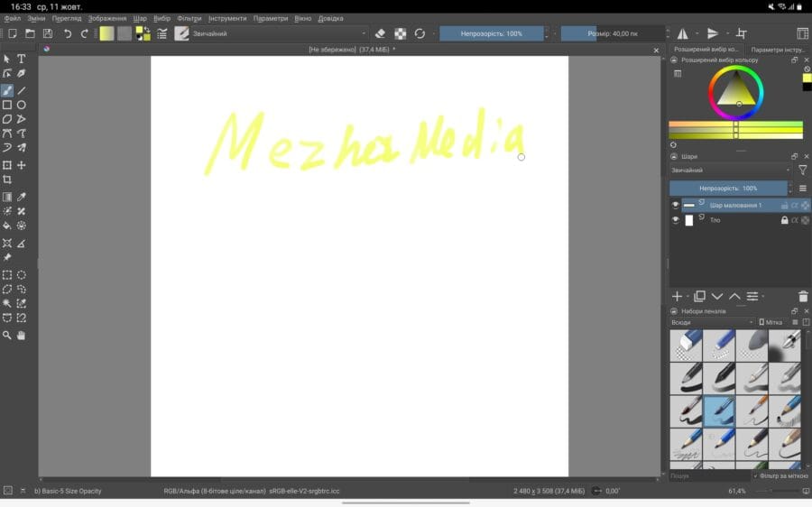812x507 pixels.
Task: Open an existing file from toolbar
Action: [30, 33]
